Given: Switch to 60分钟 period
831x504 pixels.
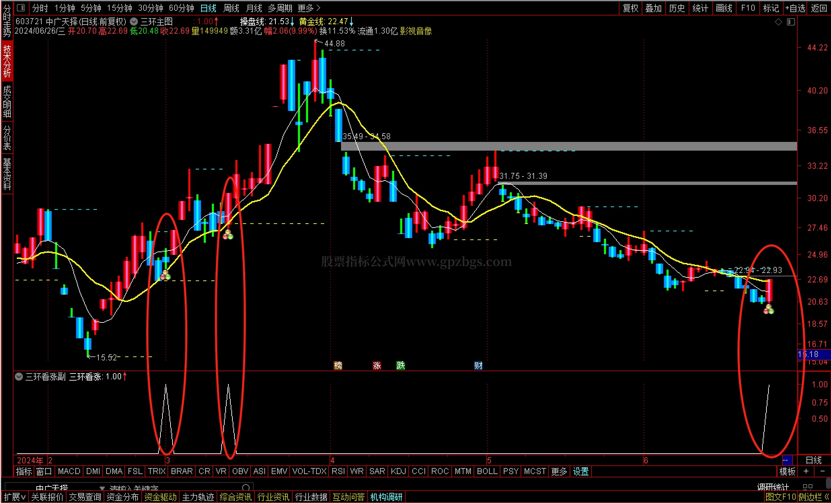Looking at the screenshot, I should pos(182,8).
